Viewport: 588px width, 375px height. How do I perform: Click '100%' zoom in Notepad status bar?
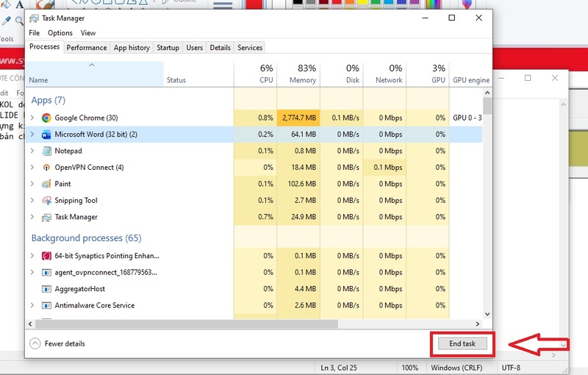(x=410, y=368)
